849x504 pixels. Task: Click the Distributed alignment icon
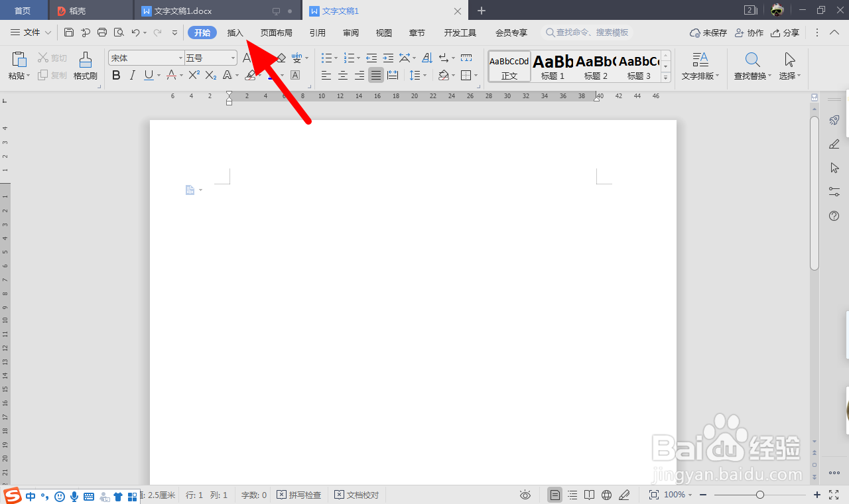[x=393, y=76]
